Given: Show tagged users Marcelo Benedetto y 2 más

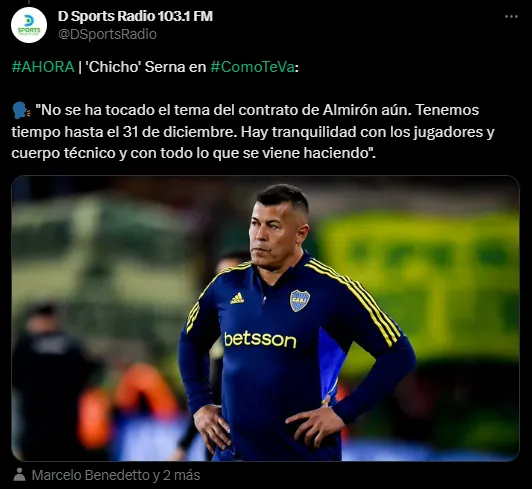Looking at the screenshot, I should pos(116,475).
